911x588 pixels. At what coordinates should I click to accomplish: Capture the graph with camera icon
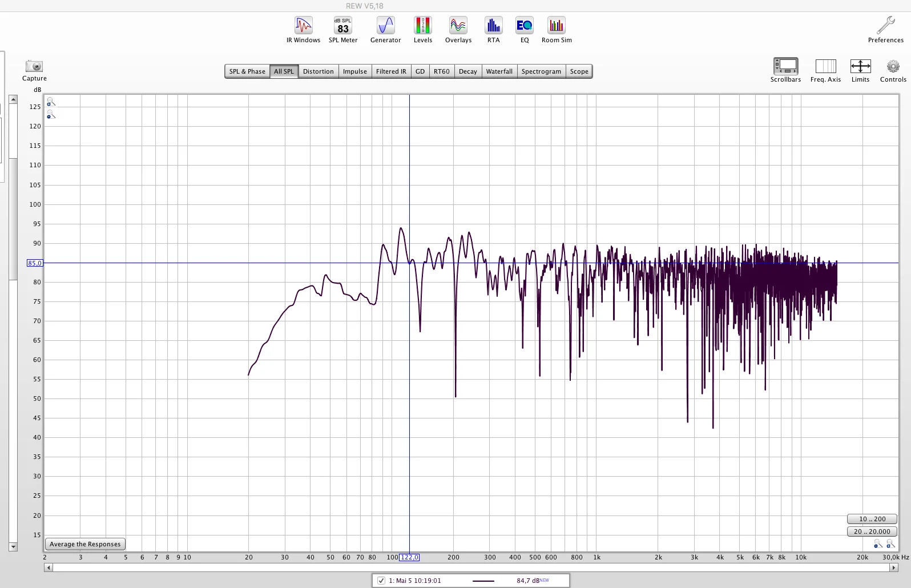click(34, 71)
